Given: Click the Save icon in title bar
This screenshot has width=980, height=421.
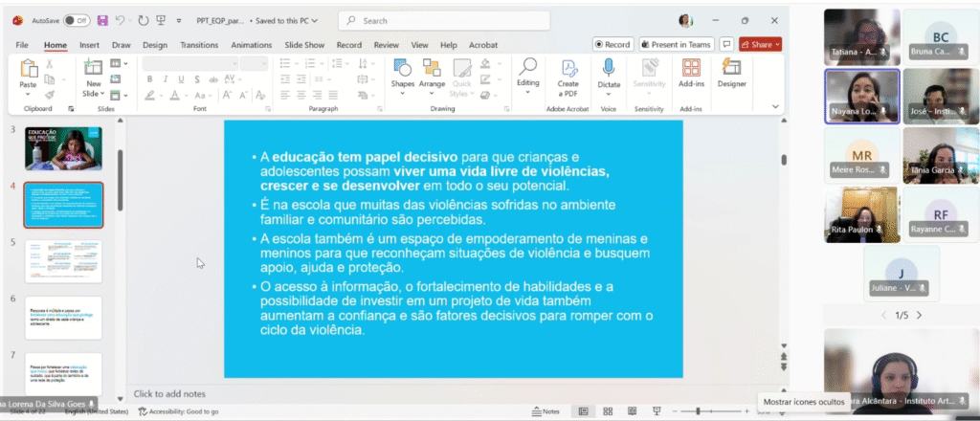Looking at the screenshot, I should coord(102,20).
